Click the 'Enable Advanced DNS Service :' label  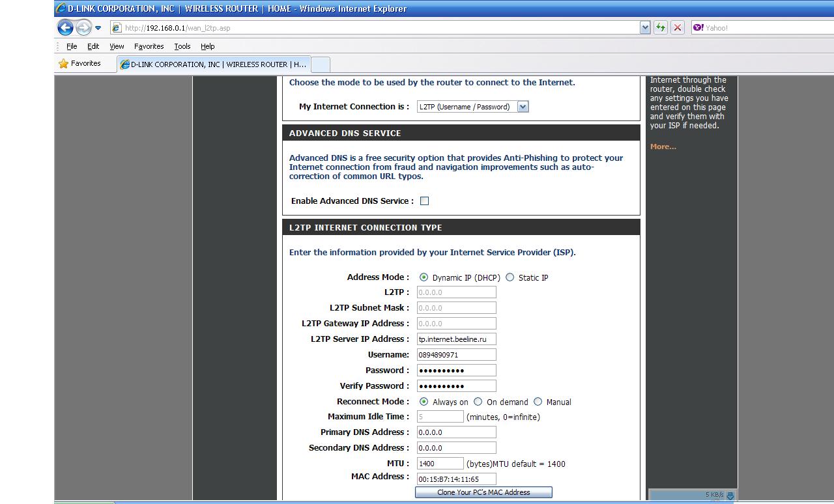pyautogui.click(x=352, y=201)
